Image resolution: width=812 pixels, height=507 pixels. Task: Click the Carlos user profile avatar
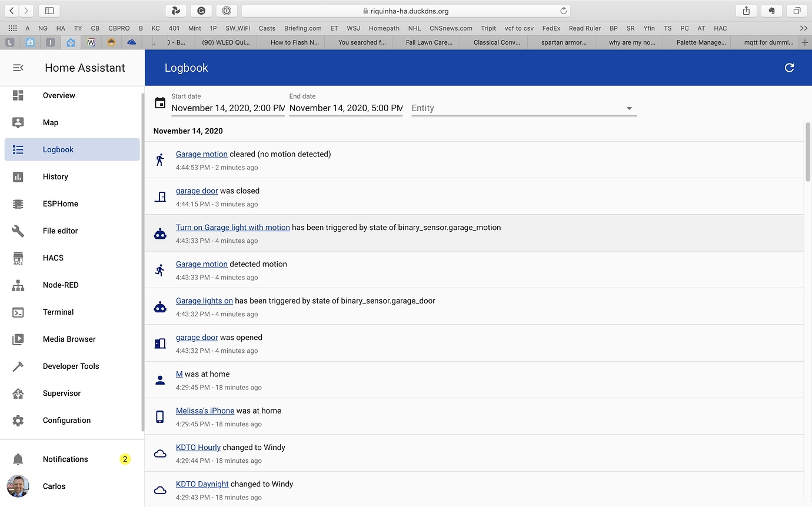coord(18,486)
